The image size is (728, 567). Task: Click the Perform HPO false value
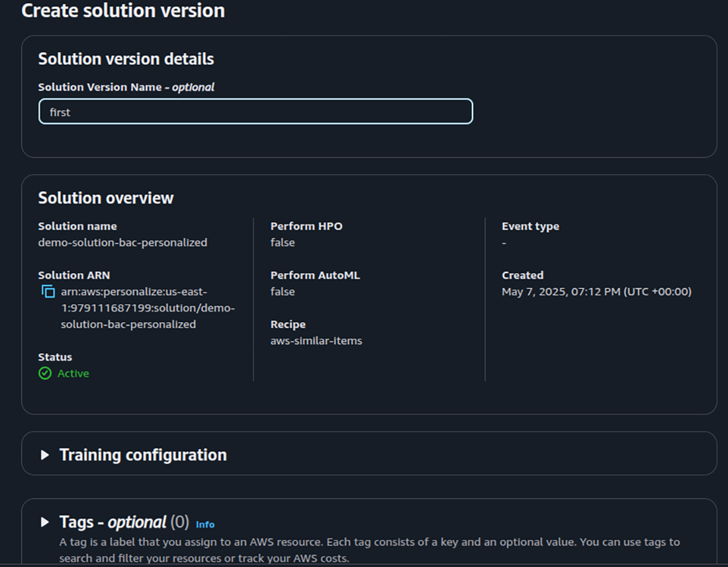[283, 242]
